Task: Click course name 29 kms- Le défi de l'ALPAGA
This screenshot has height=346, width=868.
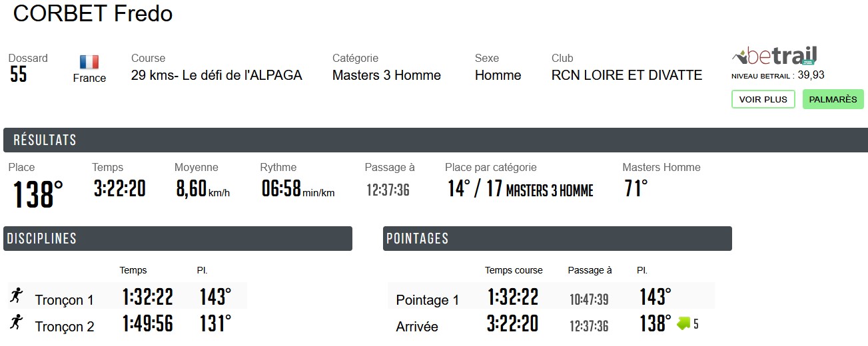Action: tap(217, 75)
